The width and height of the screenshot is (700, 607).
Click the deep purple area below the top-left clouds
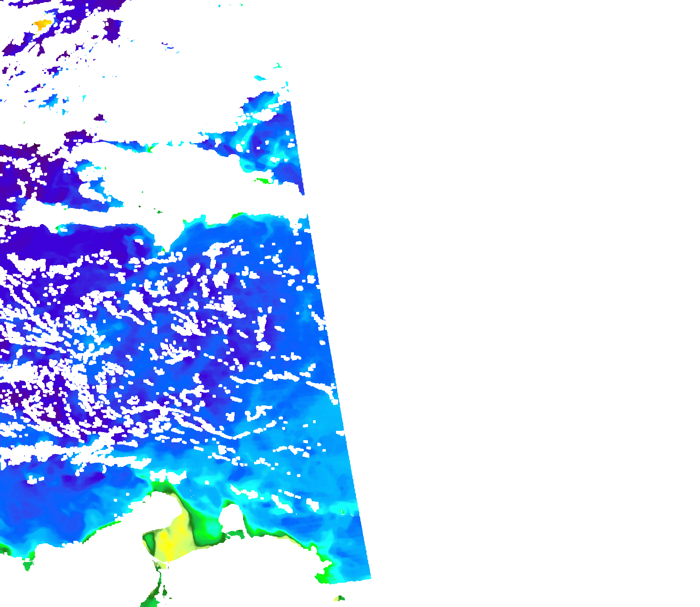[25, 170]
